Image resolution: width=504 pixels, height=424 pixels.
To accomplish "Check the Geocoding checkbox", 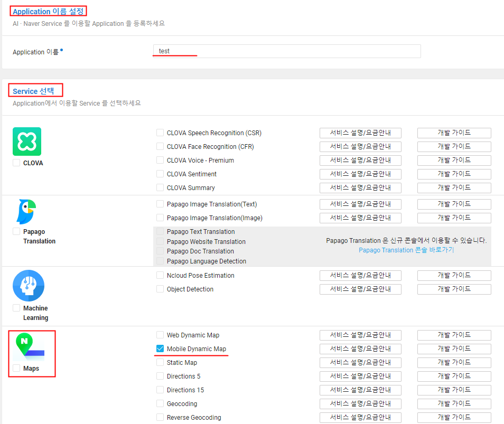I will tap(160, 403).
